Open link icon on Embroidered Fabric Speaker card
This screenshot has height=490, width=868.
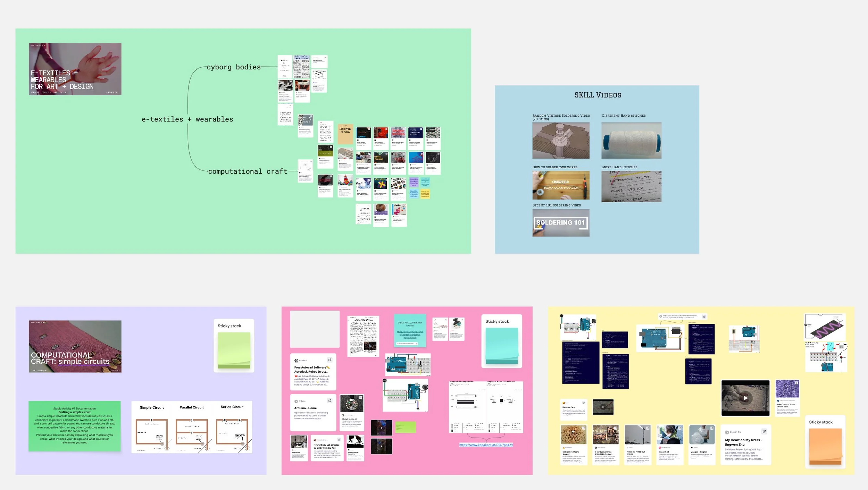[x=583, y=428]
